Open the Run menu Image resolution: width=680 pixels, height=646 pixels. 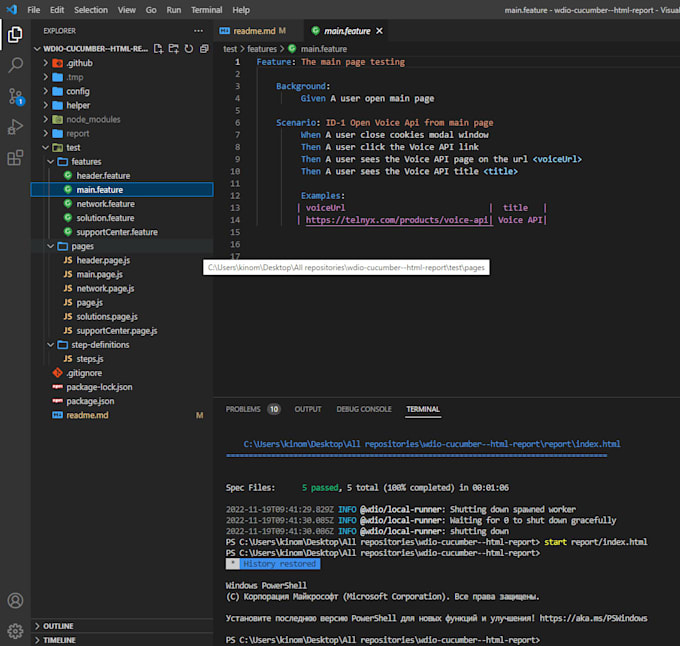(x=173, y=10)
